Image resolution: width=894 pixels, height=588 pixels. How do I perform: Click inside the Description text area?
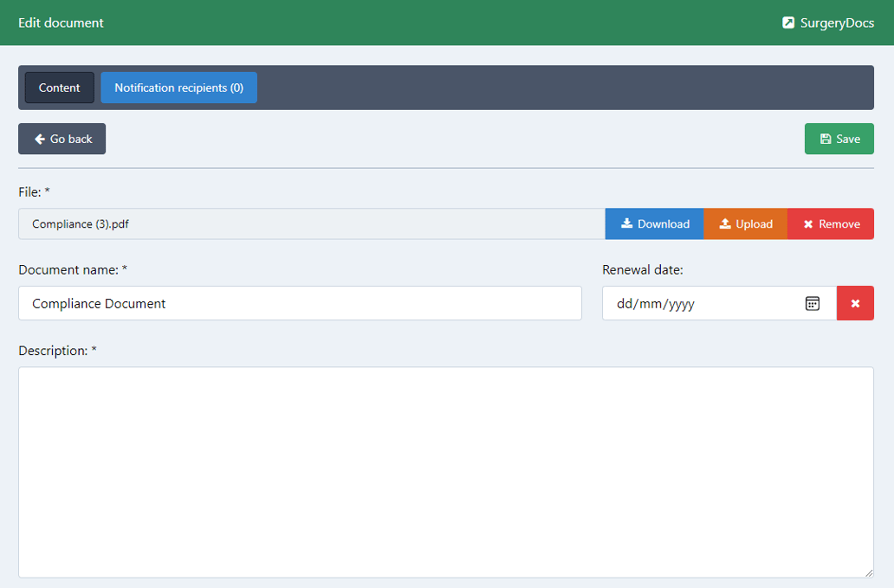pos(447,472)
